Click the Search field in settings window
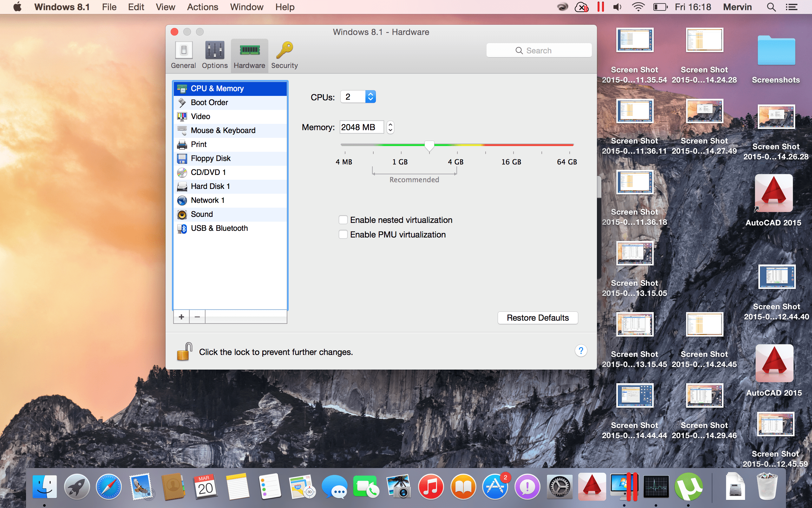 pyautogui.click(x=539, y=50)
